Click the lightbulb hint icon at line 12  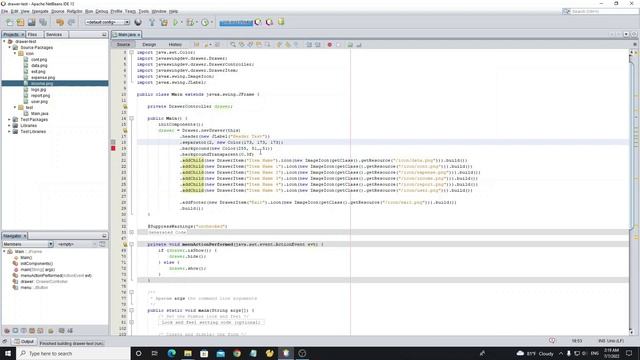[x=125, y=107]
